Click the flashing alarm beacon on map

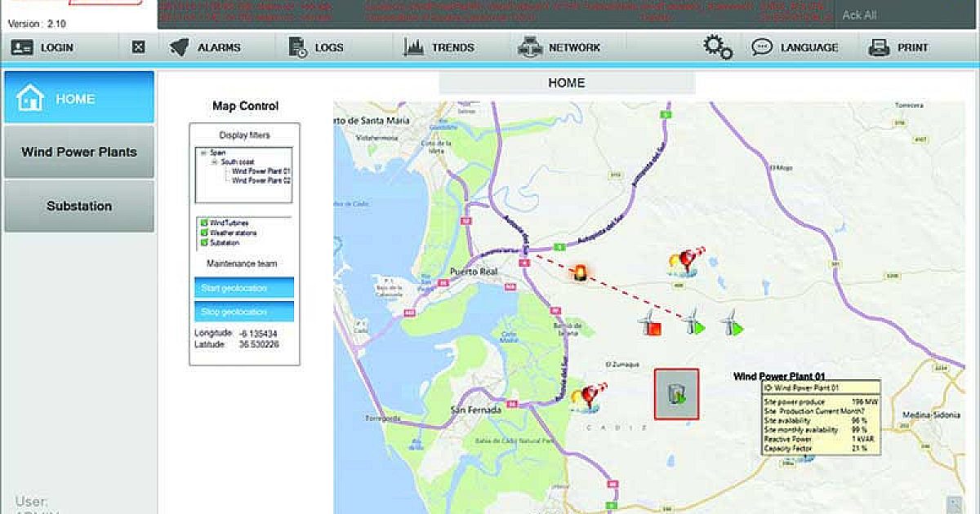[581, 273]
